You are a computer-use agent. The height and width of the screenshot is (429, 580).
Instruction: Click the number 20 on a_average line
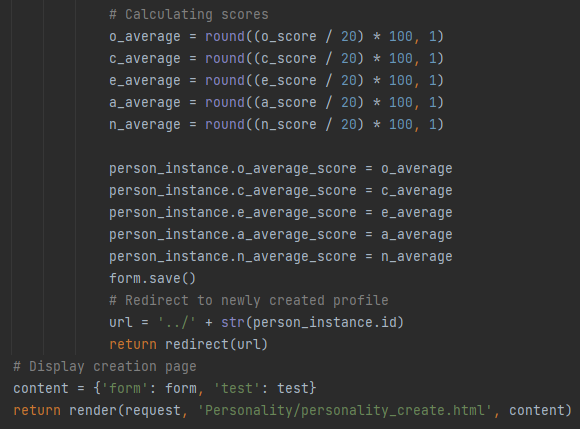[348, 102]
